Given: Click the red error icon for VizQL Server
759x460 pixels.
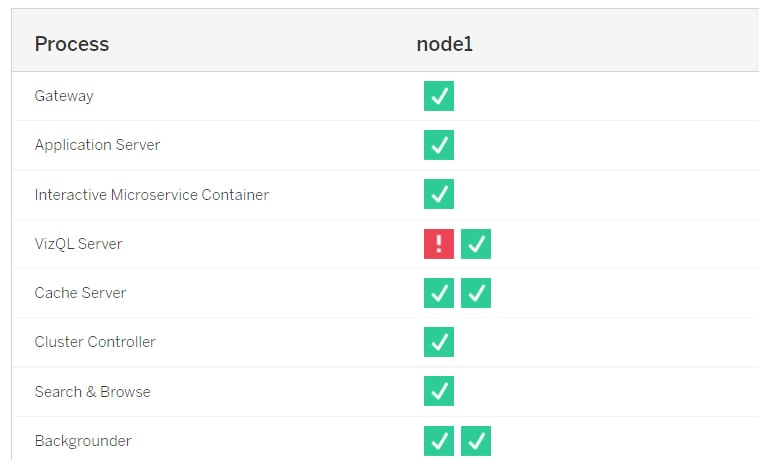Looking at the screenshot, I should [x=439, y=244].
